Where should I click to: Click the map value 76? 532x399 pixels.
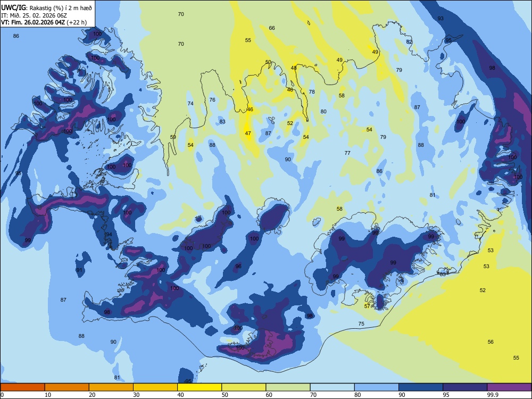click(x=212, y=100)
